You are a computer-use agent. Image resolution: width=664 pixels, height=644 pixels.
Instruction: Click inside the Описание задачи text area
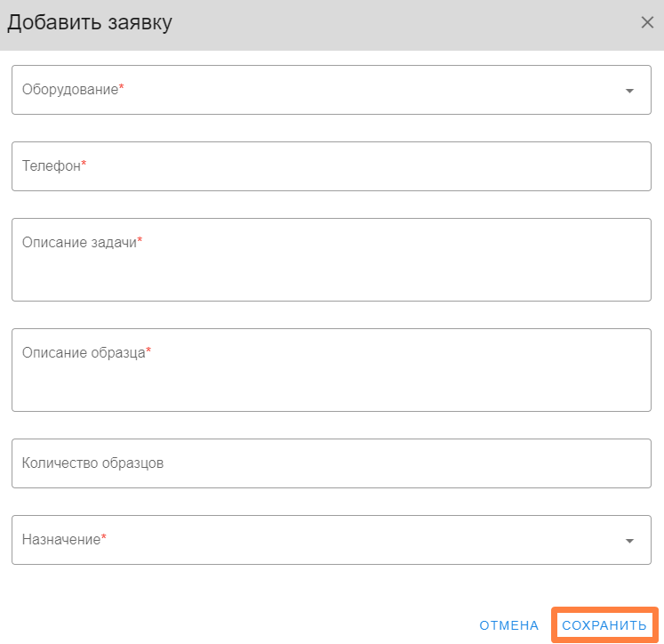331,271
